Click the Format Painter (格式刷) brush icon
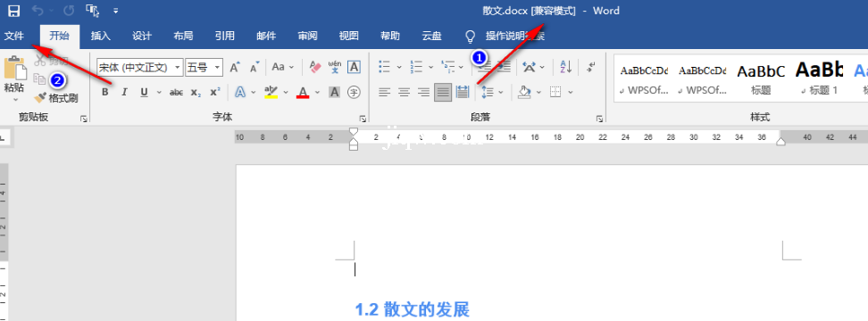This screenshot has width=868, height=321. tap(40, 98)
